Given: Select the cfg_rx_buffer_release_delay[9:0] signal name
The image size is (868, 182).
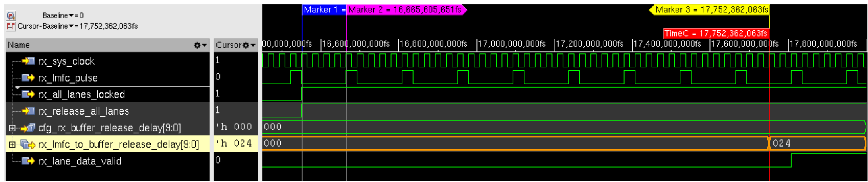Looking at the screenshot, I should [x=109, y=128].
